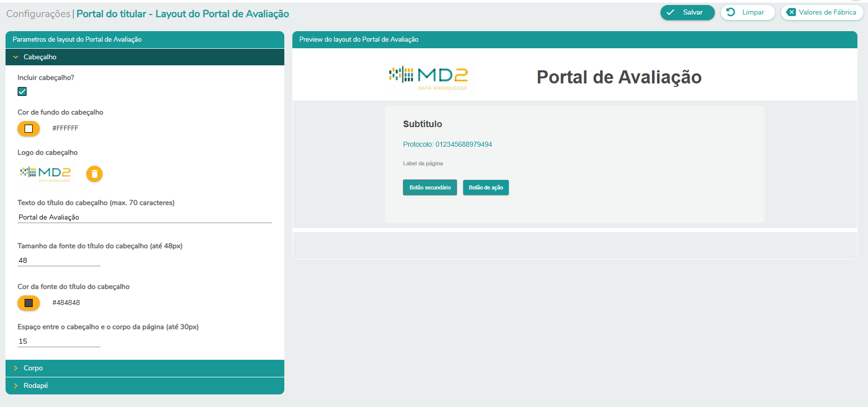Click the MD2 logo in preview header
This screenshot has width=868, height=407.
click(x=428, y=77)
